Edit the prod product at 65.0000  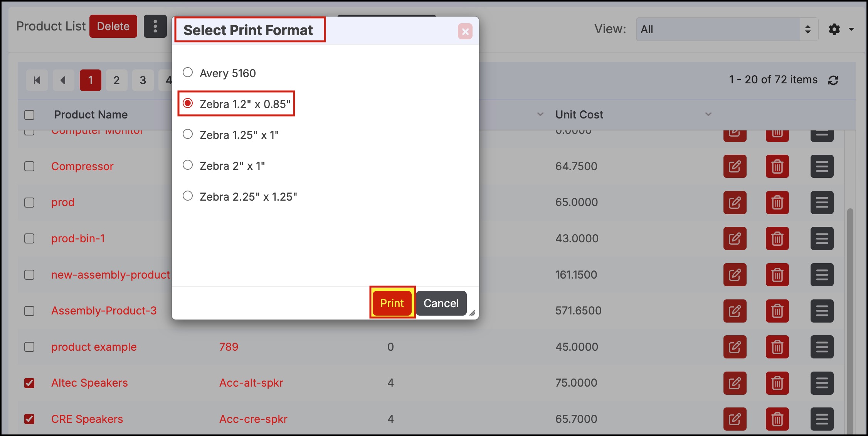[735, 203]
